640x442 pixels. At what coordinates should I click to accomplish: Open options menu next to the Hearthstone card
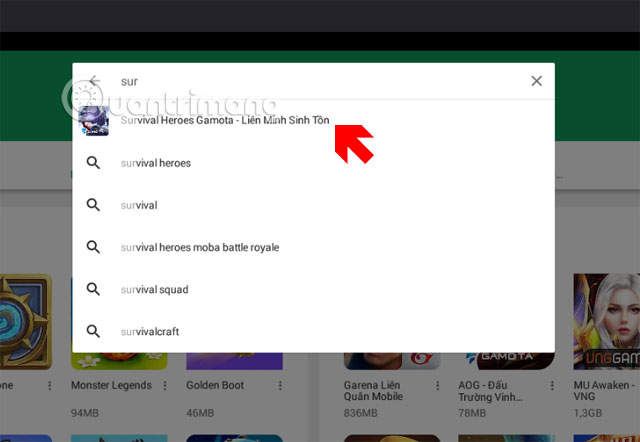click(x=49, y=386)
